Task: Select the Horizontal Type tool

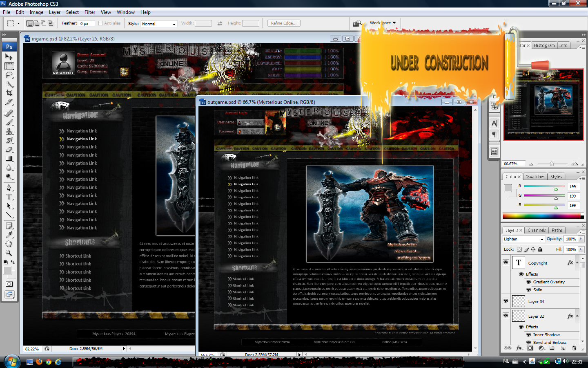Action: click(9, 197)
